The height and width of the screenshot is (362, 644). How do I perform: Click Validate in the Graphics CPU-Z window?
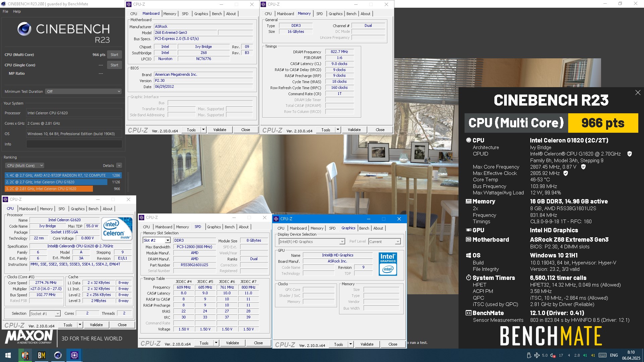pyautogui.click(x=367, y=344)
